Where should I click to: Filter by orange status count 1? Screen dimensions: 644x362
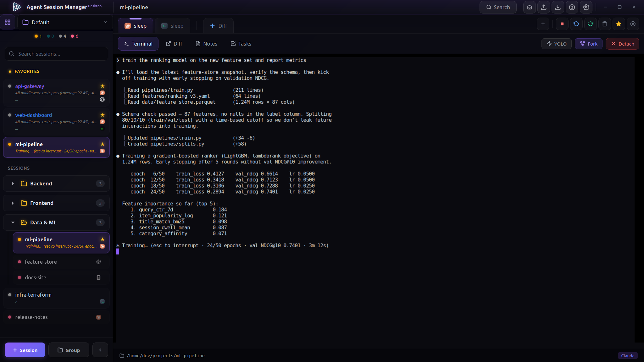pyautogui.click(x=38, y=36)
